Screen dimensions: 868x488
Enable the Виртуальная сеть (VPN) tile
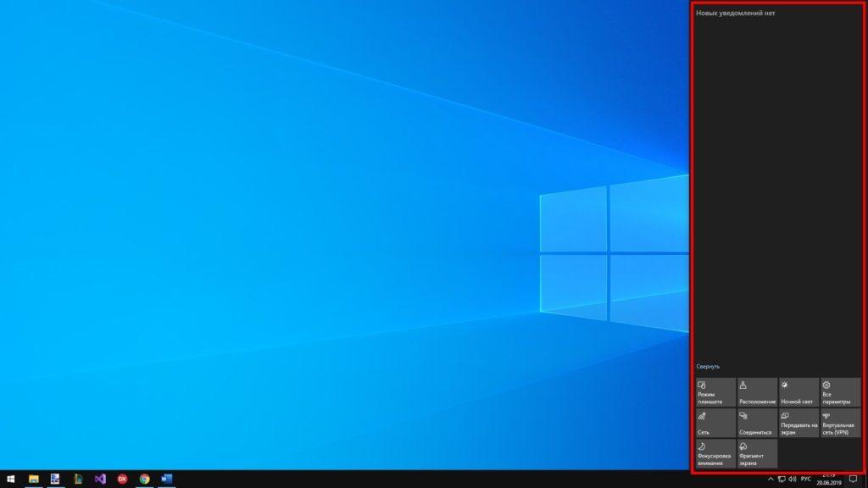pos(837,422)
